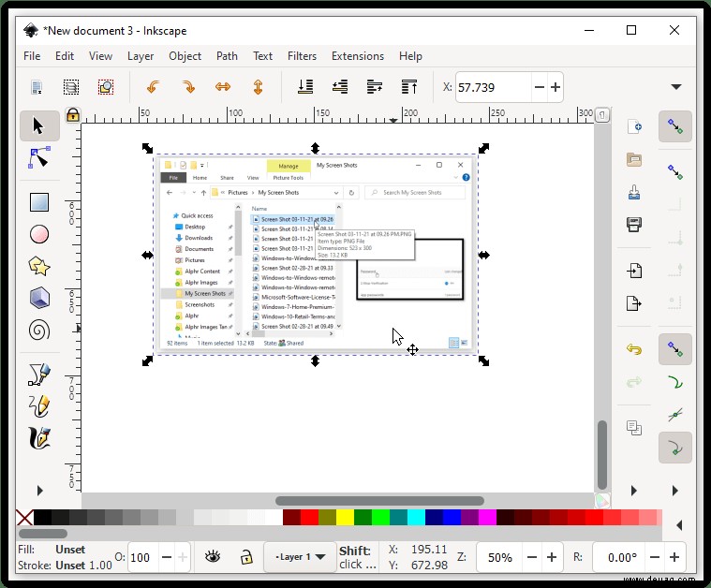Image resolution: width=711 pixels, height=588 pixels.
Task: Select the Ellipse tool
Action: click(x=39, y=234)
